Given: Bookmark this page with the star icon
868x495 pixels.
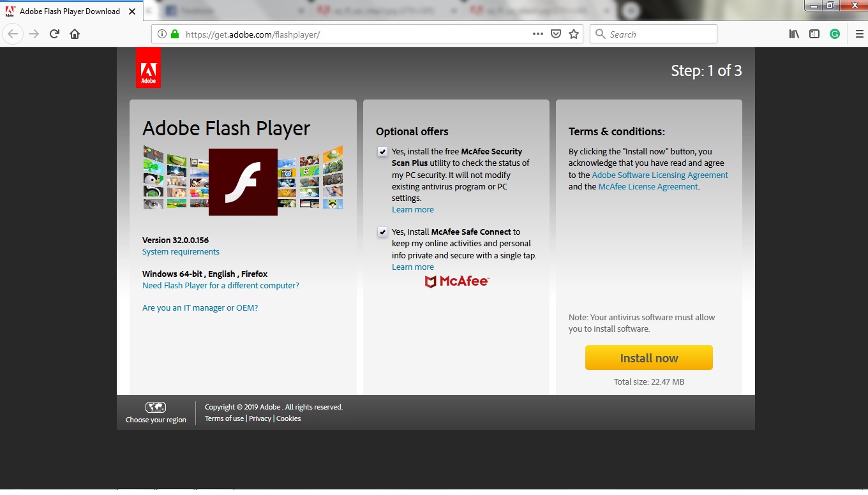Looking at the screenshot, I should [574, 34].
